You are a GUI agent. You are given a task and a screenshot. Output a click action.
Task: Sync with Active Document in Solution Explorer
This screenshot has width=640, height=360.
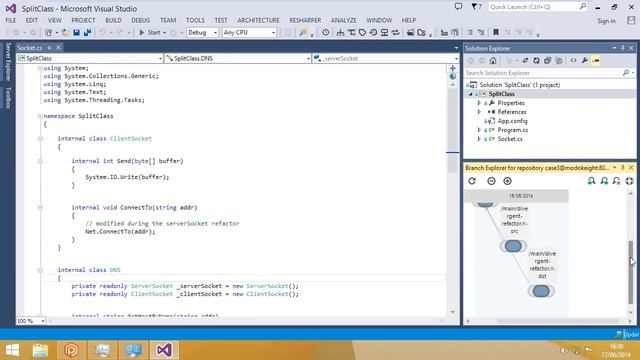tap(525, 61)
